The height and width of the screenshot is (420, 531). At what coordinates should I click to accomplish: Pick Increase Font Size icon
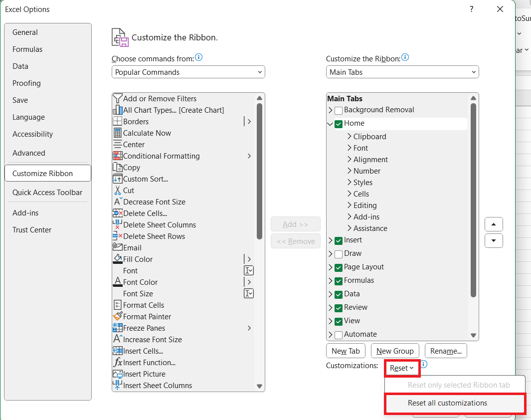pyautogui.click(x=118, y=339)
